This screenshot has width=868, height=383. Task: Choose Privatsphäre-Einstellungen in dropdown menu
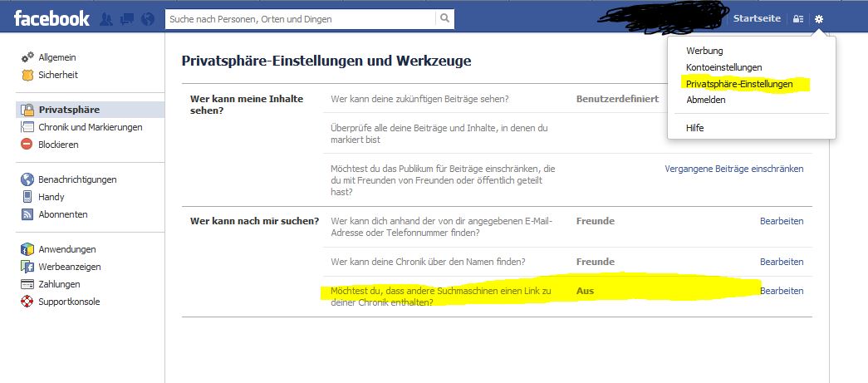(739, 84)
